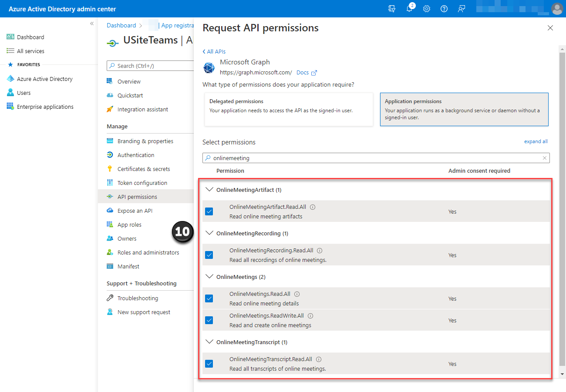This screenshot has width=566, height=392.
Task: Click info icon next to OnlineMeetingArtifact.Read.All
Action: tap(313, 207)
